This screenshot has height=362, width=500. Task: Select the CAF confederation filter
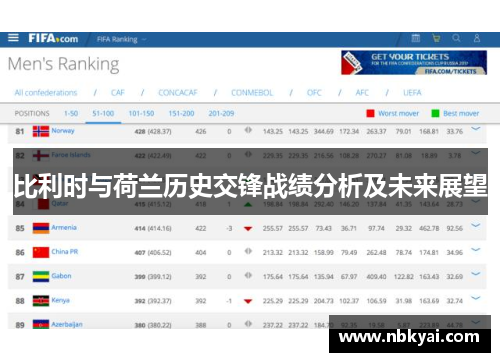point(118,93)
